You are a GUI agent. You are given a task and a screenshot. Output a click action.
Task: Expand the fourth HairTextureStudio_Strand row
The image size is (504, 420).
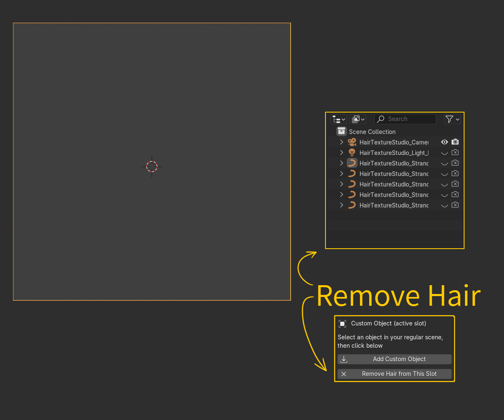point(341,195)
